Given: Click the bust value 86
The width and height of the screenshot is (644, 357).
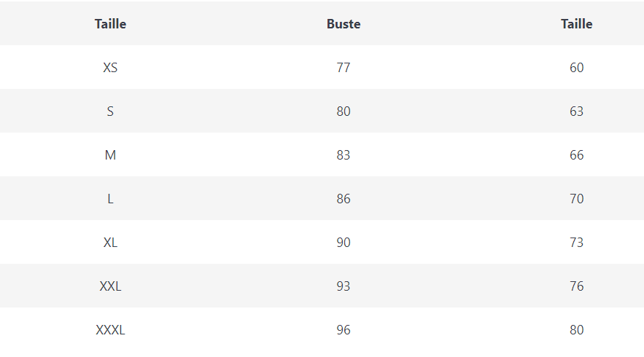Looking at the screenshot, I should coord(344,199).
